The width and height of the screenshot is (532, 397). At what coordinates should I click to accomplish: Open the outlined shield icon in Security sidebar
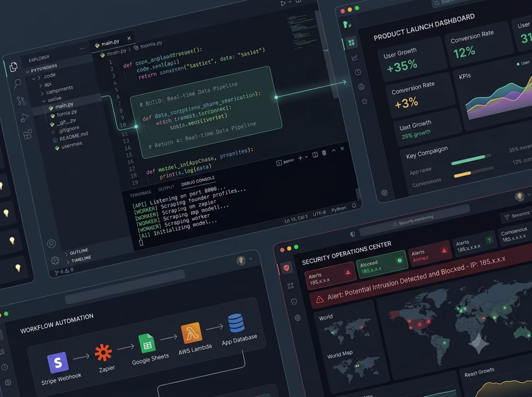[x=294, y=302]
